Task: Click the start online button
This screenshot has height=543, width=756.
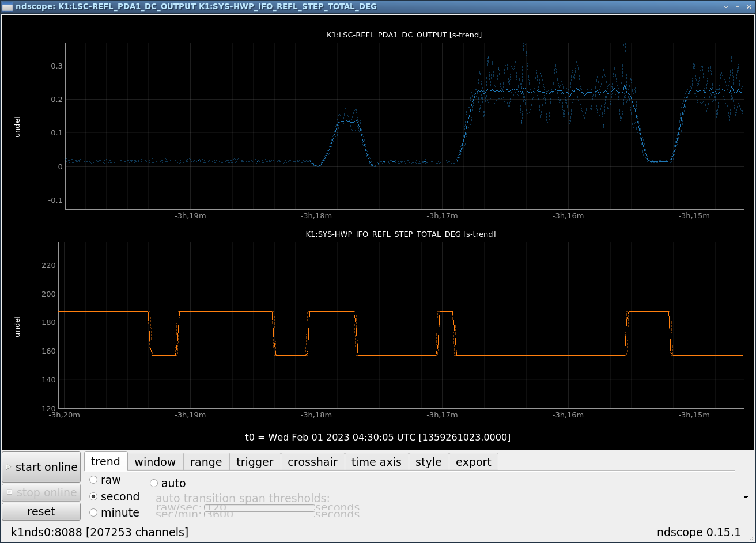Action: pyautogui.click(x=41, y=467)
